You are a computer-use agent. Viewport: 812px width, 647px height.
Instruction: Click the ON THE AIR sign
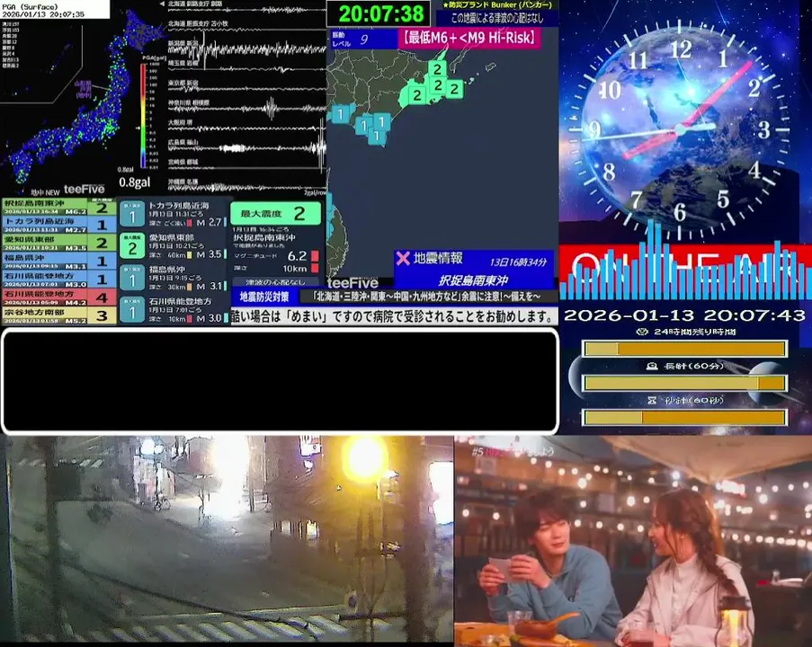pos(685,271)
